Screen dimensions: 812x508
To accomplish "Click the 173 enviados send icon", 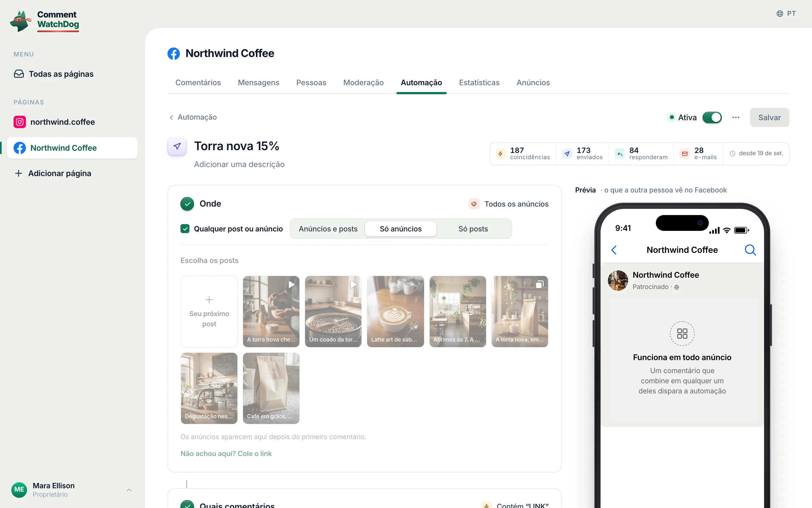I will tap(567, 154).
